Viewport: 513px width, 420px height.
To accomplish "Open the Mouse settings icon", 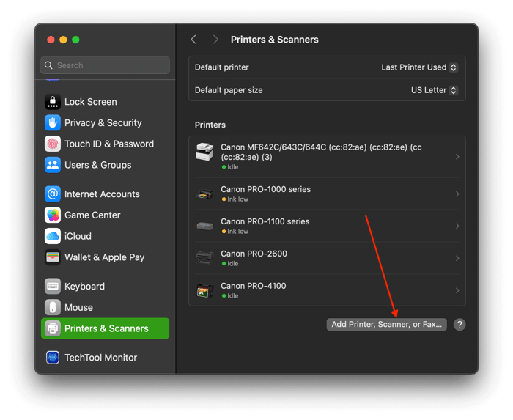I will [53, 307].
